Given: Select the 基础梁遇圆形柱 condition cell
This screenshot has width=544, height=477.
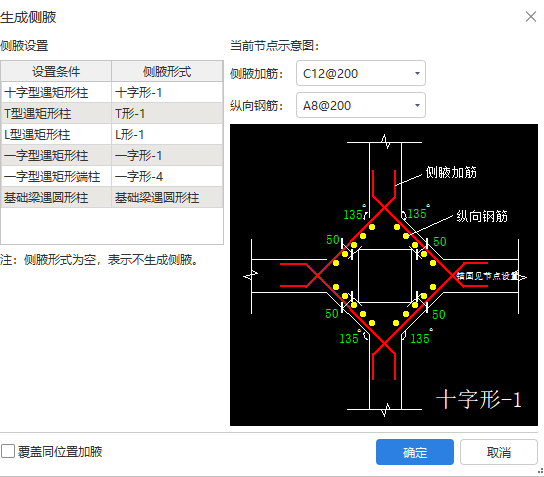Looking at the screenshot, I should 56,198.
